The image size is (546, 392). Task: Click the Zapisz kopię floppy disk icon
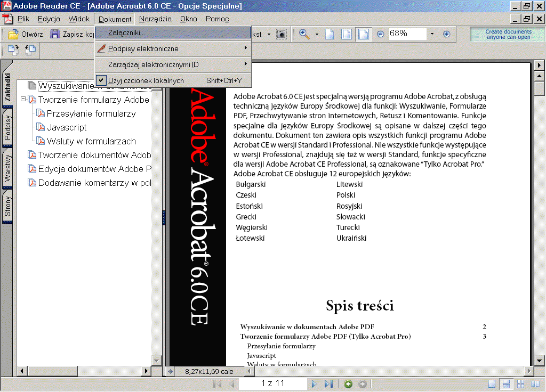pyautogui.click(x=55, y=34)
